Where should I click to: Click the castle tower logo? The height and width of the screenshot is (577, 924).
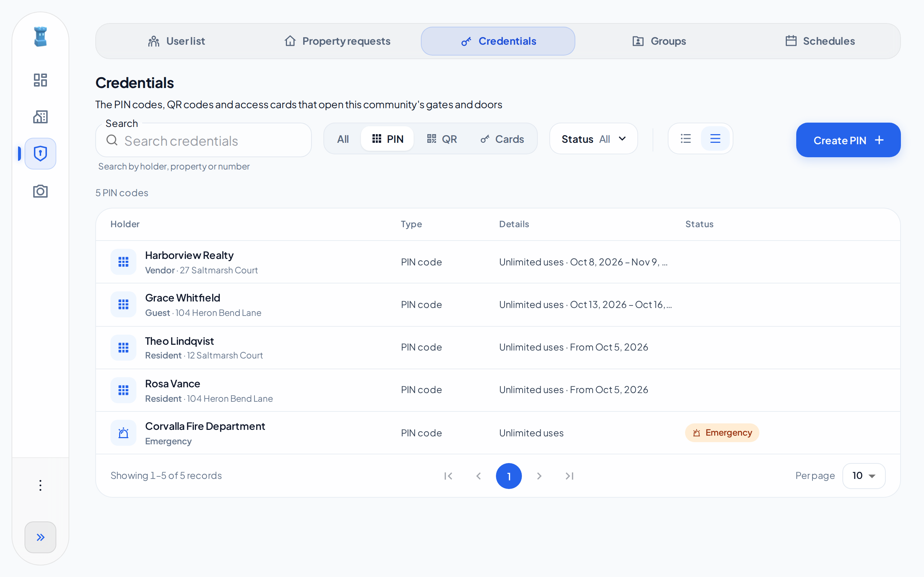pos(40,37)
